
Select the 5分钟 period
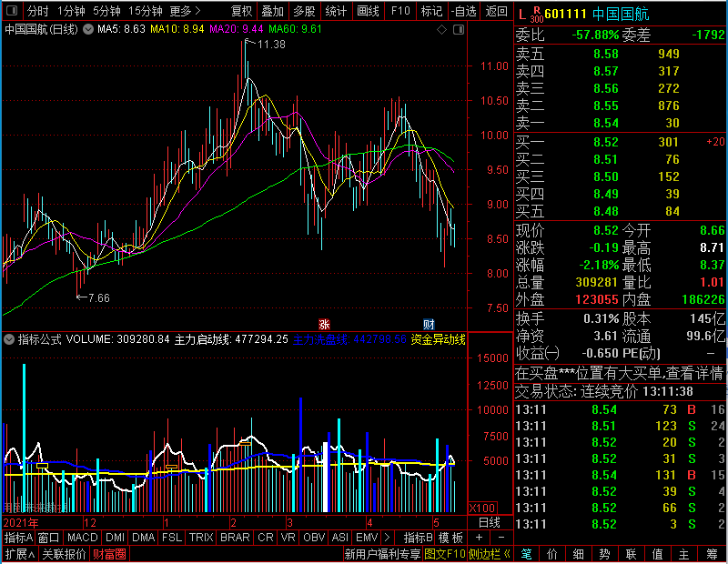click(x=106, y=11)
